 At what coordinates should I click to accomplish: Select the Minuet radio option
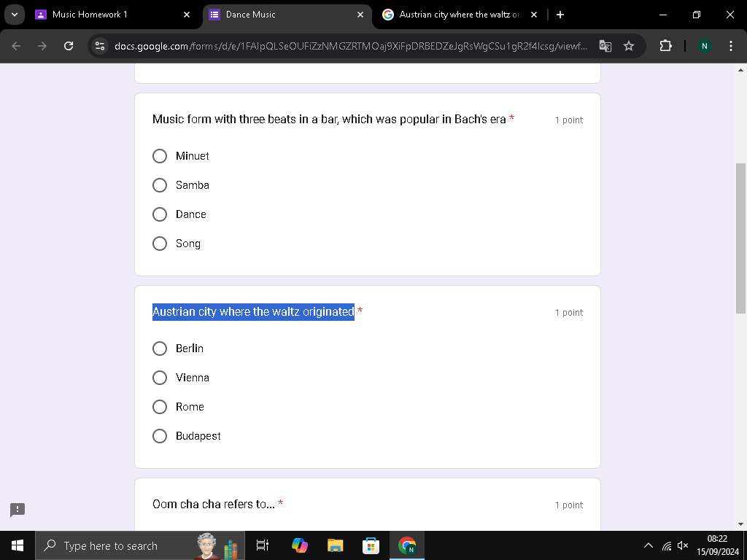[x=160, y=156]
